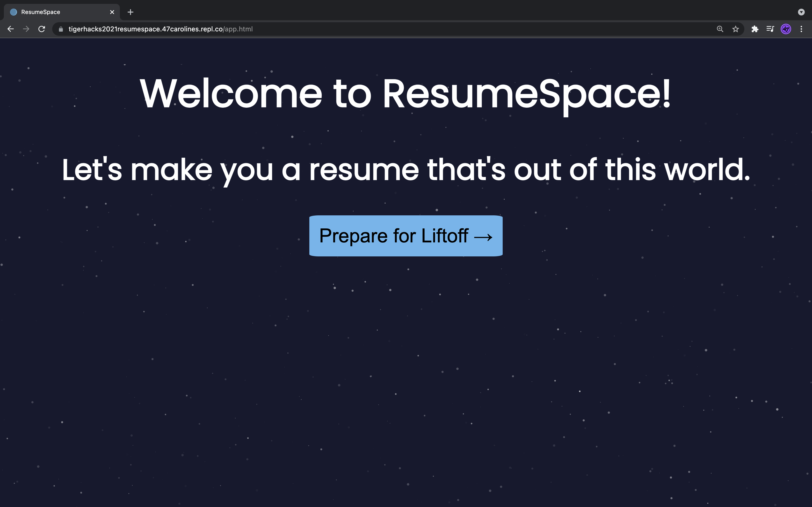The height and width of the screenshot is (507, 812).
Task: Click the purple profile avatar
Action: pos(786,29)
